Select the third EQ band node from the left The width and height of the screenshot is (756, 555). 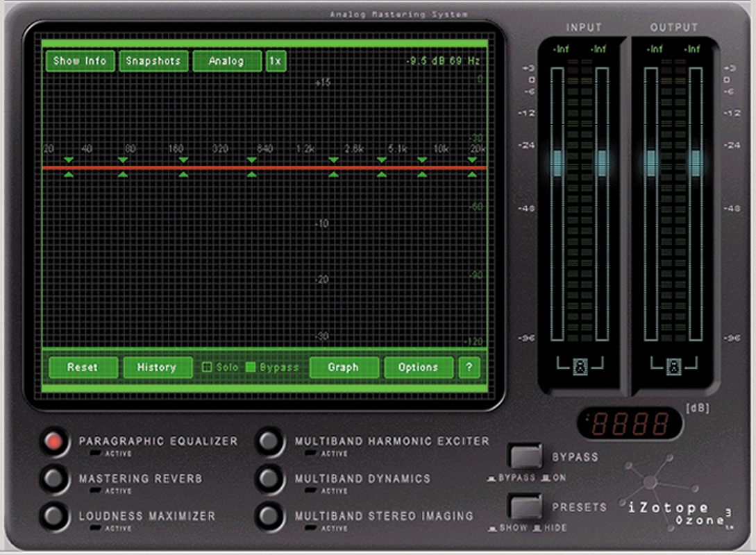coord(183,167)
